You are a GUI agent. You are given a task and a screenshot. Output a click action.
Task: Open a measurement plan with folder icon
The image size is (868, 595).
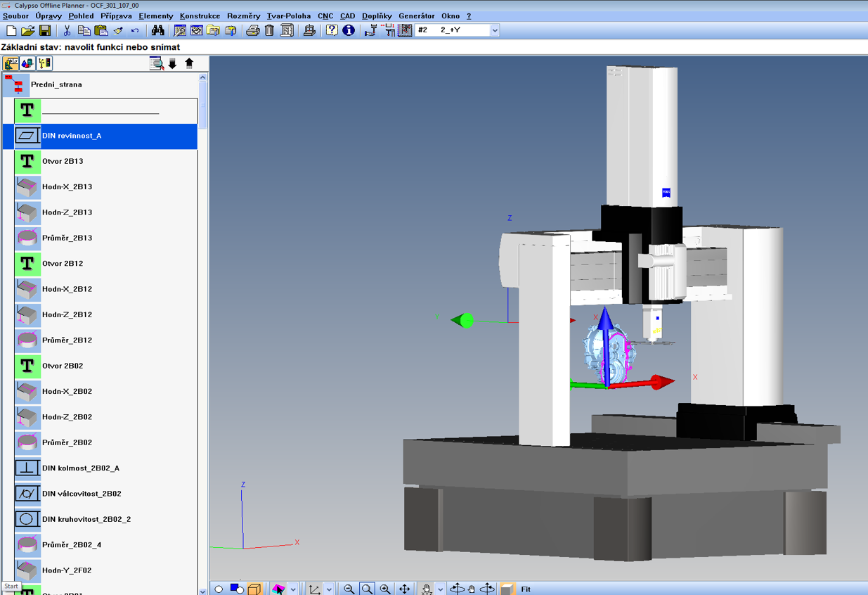28,30
